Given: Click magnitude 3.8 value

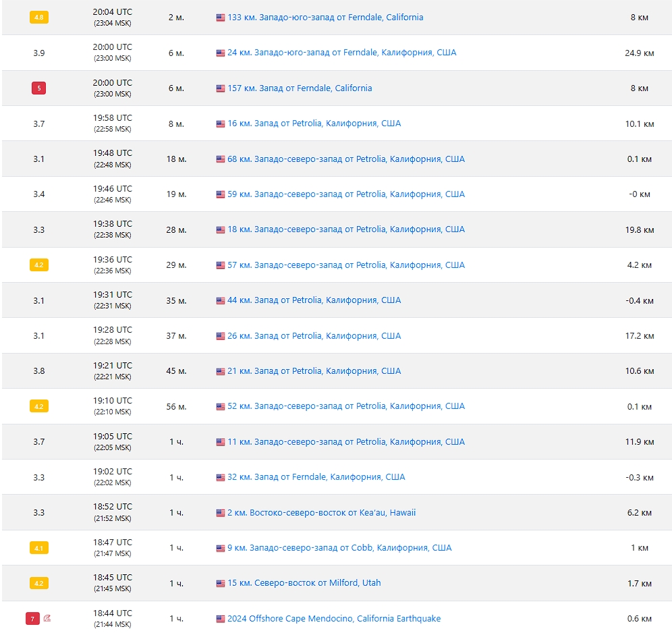Looking at the screenshot, I should point(39,371).
